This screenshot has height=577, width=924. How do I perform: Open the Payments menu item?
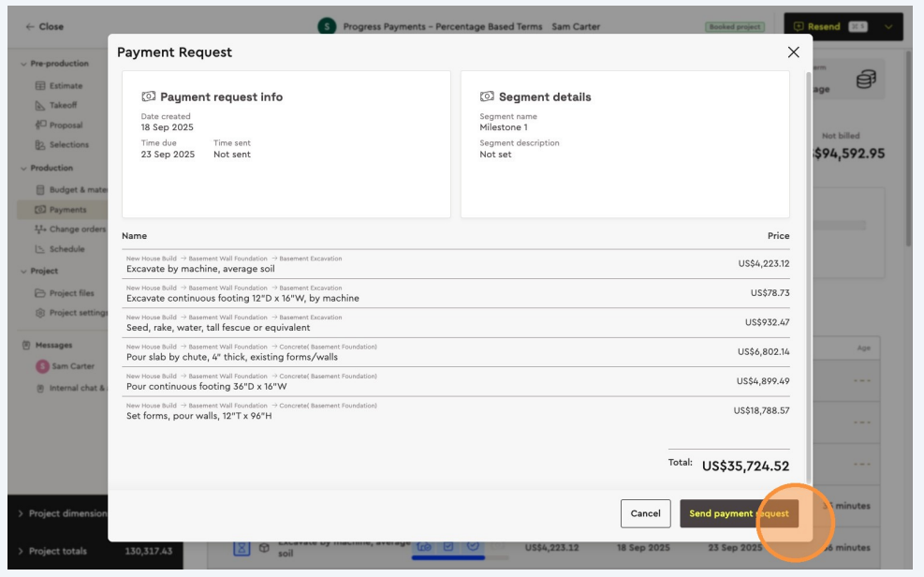pos(67,210)
